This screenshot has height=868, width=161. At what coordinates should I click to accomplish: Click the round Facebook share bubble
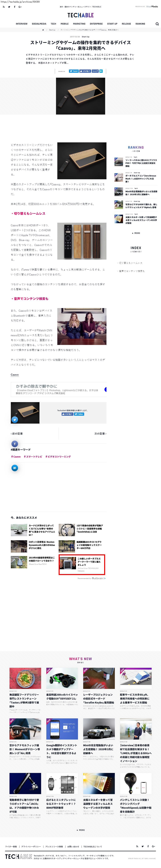point(14,444)
